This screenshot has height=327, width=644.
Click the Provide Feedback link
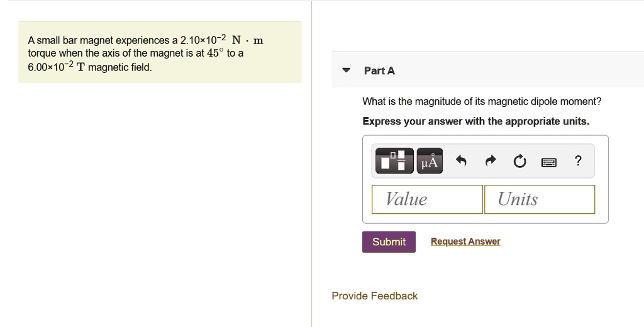(x=374, y=296)
